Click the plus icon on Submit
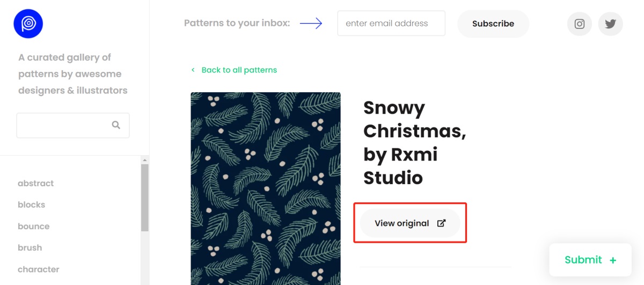The width and height of the screenshot is (644, 285). point(613,260)
